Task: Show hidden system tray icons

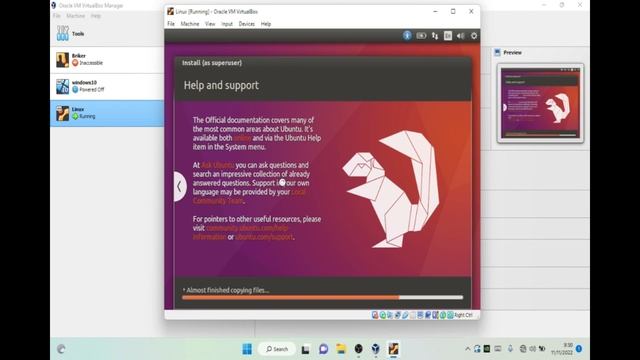Action: tap(468, 349)
